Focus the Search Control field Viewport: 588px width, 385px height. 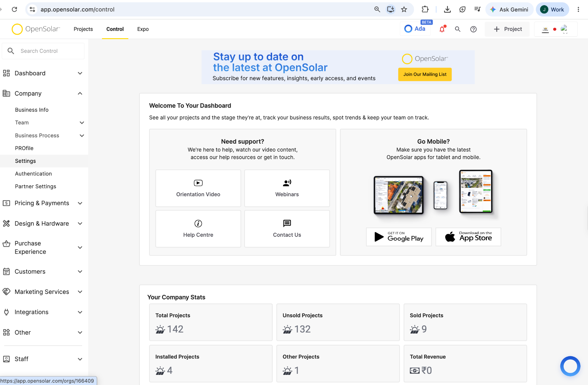point(43,51)
